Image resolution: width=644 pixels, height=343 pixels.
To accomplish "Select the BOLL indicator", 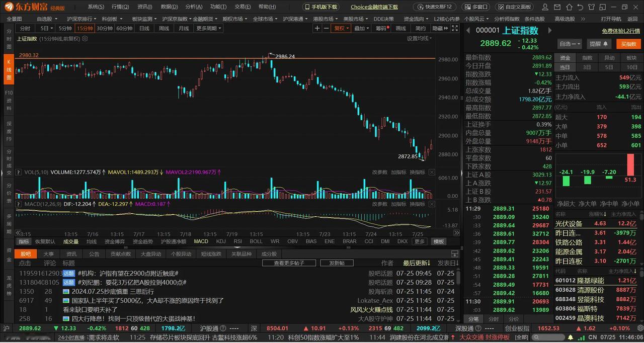I will coord(256,241).
